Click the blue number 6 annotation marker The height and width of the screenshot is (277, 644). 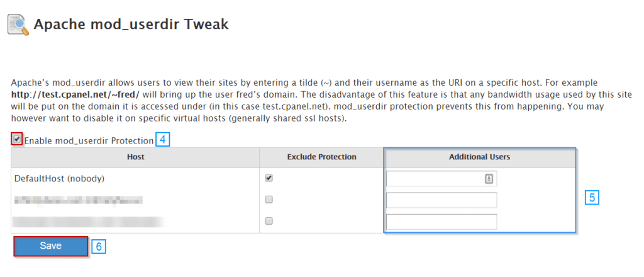(x=99, y=246)
